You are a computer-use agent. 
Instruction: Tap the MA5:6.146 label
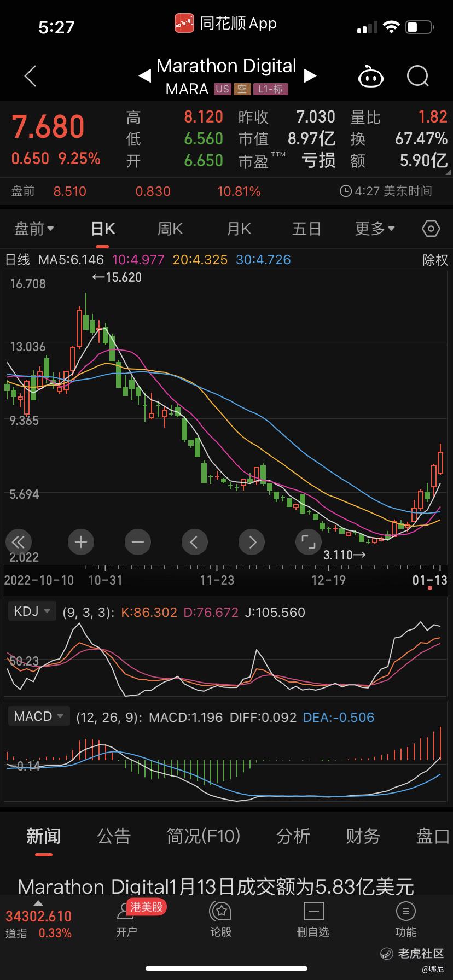pos(71,260)
